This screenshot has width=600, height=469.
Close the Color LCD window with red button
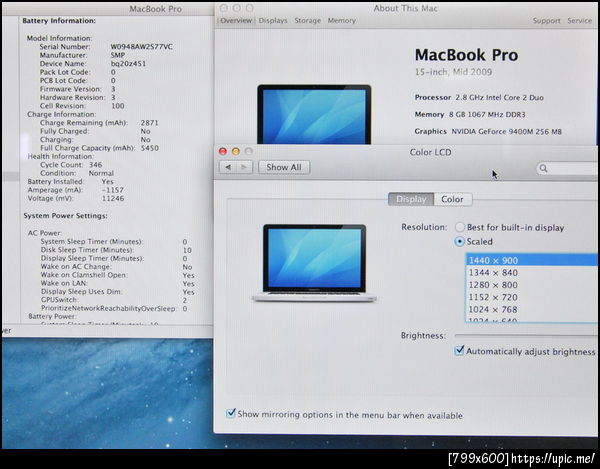click(223, 151)
